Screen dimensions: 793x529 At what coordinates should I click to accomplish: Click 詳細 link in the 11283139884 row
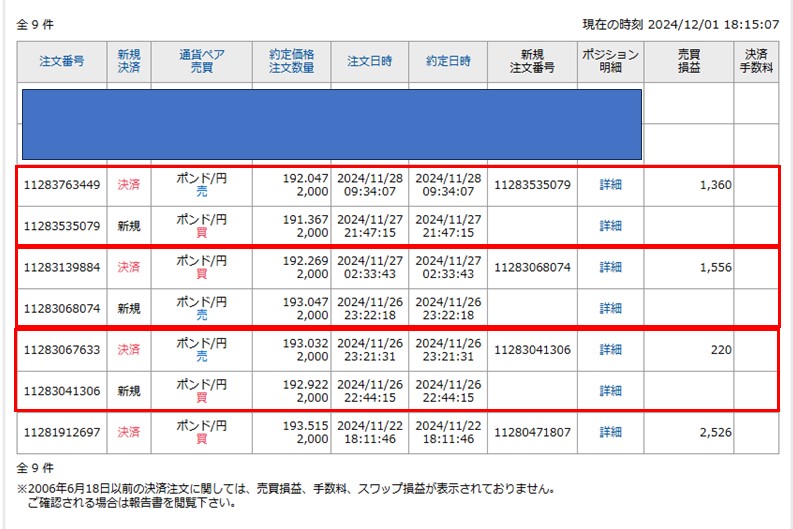(610, 267)
